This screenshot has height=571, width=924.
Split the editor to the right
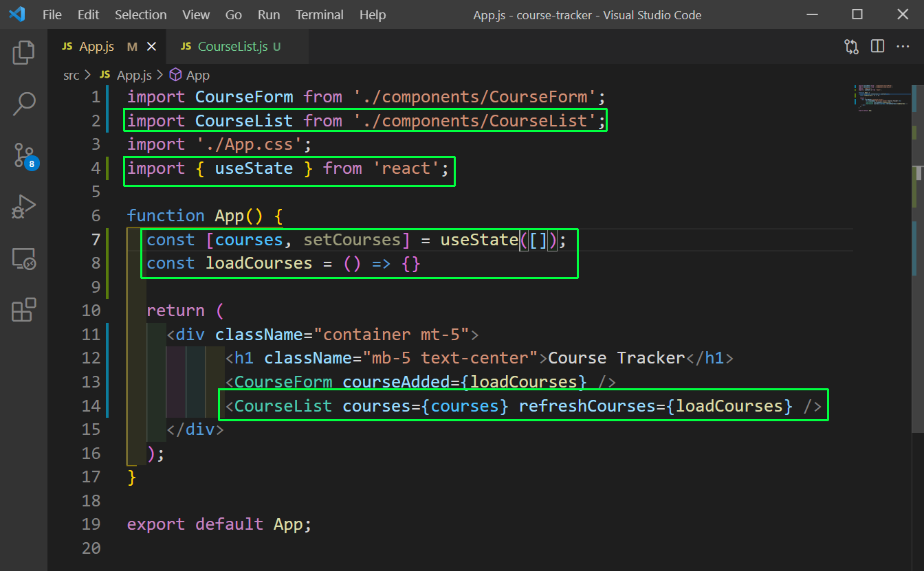coord(877,47)
